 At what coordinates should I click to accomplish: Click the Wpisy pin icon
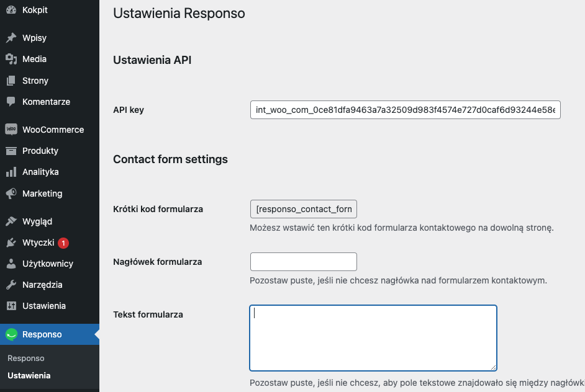pyautogui.click(x=11, y=38)
